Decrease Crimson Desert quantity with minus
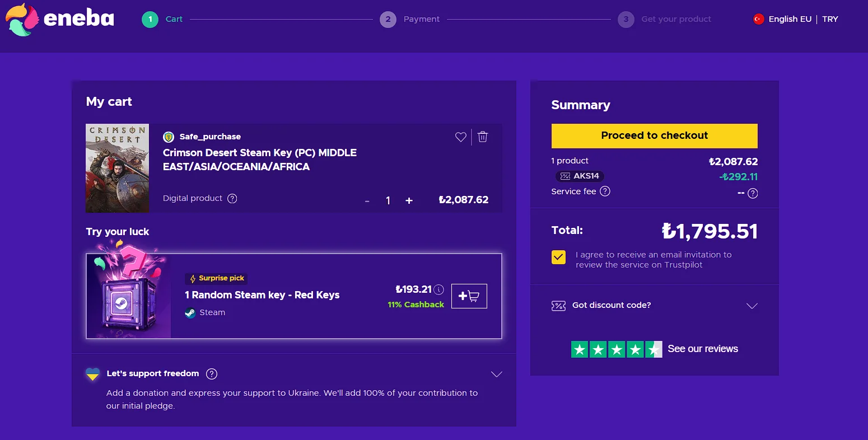The width and height of the screenshot is (868, 440). tap(367, 201)
